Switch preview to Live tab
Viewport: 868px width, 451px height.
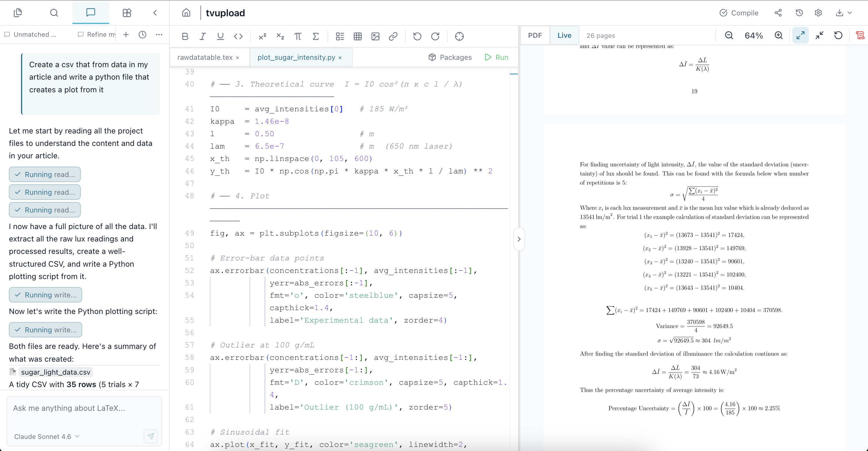pos(564,36)
